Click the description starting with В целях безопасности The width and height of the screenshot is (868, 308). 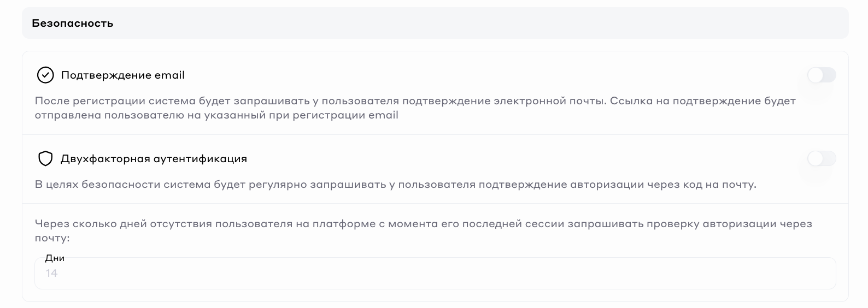pyautogui.click(x=395, y=185)
